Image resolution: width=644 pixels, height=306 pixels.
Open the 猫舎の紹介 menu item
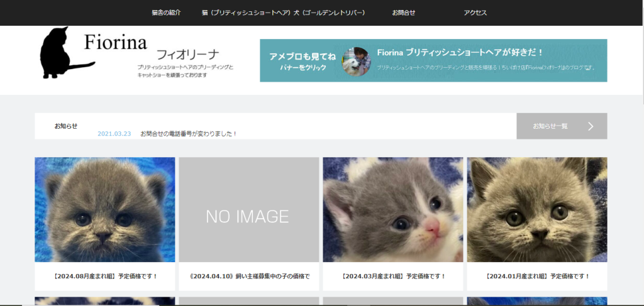pos(166,13)
